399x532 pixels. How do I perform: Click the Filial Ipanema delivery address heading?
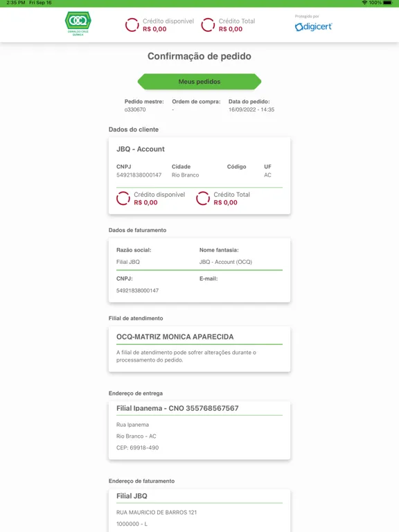[177, 408]
